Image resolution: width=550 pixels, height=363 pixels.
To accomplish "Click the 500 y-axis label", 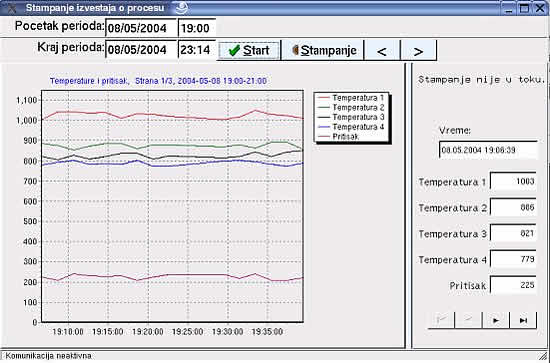I will coord(30,221).
